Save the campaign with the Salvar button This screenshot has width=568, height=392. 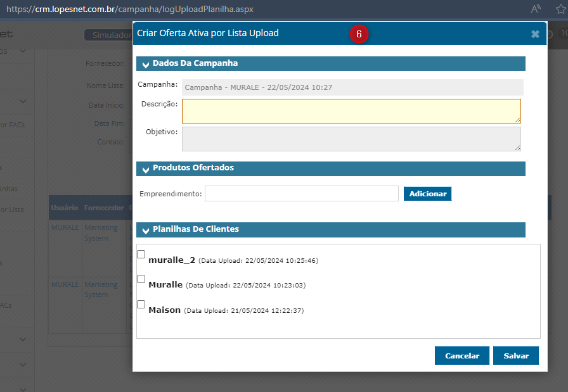click(x=516, y=356)
